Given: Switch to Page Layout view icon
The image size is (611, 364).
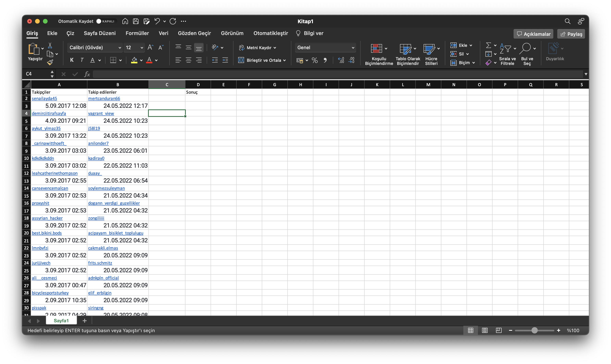Looking at the screenshot, I should (x=485, y=330).
